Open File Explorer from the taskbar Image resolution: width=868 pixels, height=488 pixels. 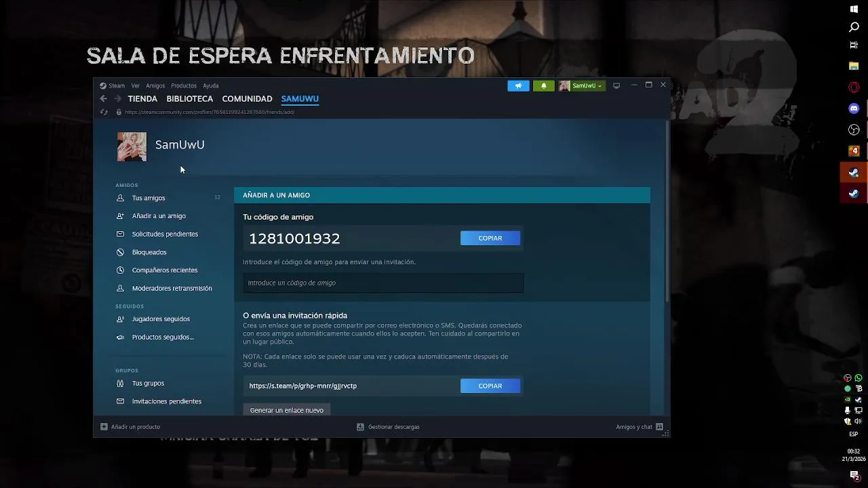coord(854,66)
